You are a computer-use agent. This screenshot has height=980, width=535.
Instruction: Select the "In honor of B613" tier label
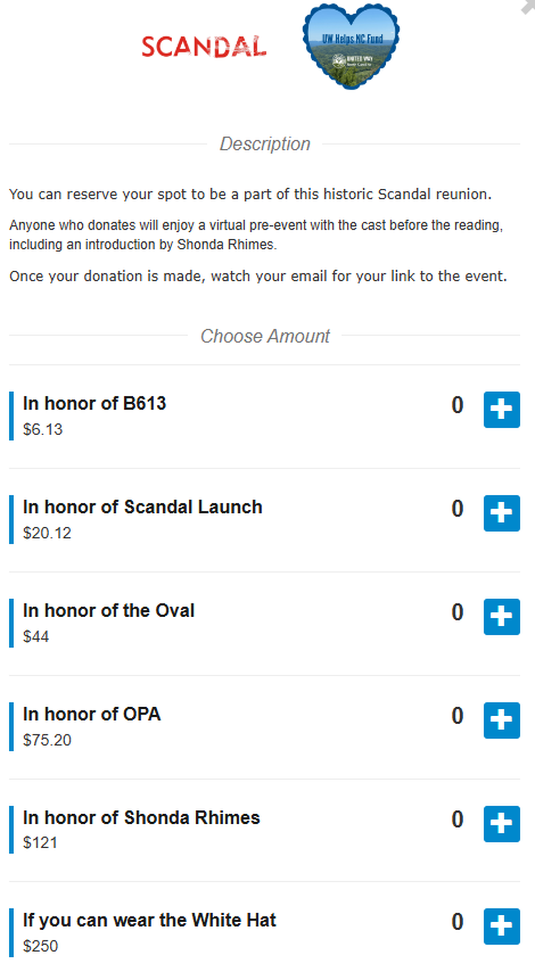[95, 403]
